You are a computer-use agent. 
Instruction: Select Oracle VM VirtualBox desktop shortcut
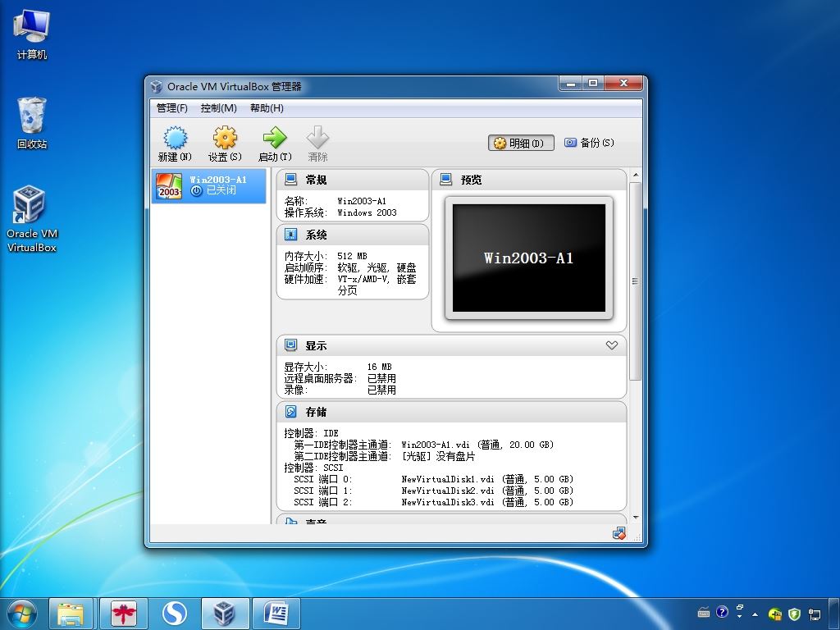(32, 218)
